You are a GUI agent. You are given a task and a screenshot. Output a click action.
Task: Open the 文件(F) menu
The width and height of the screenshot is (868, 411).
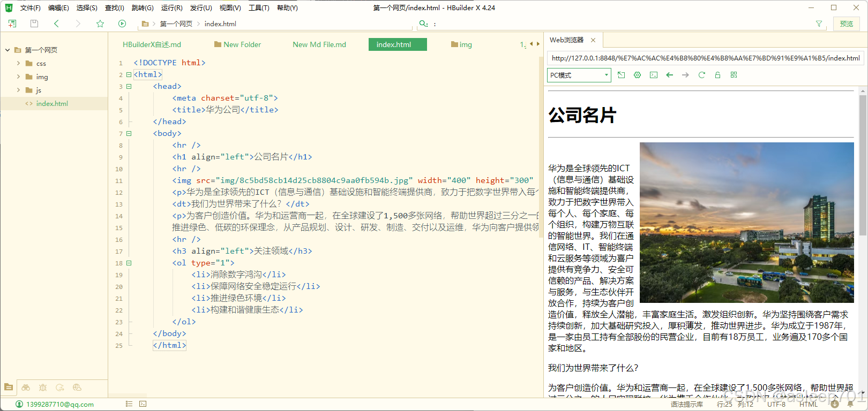click(31, 8)
